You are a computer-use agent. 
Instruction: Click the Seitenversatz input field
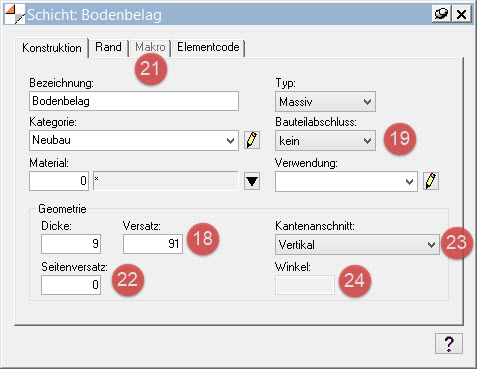(x=71, y=285)
